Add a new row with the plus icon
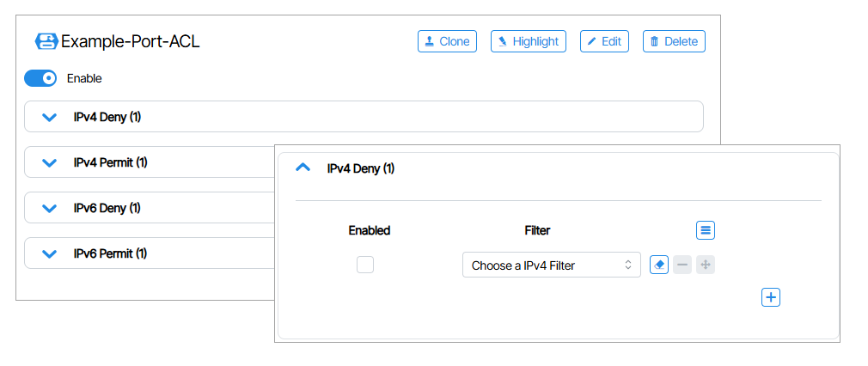Image resolution: width=868 pixels, height=366 pixels. 771,297
